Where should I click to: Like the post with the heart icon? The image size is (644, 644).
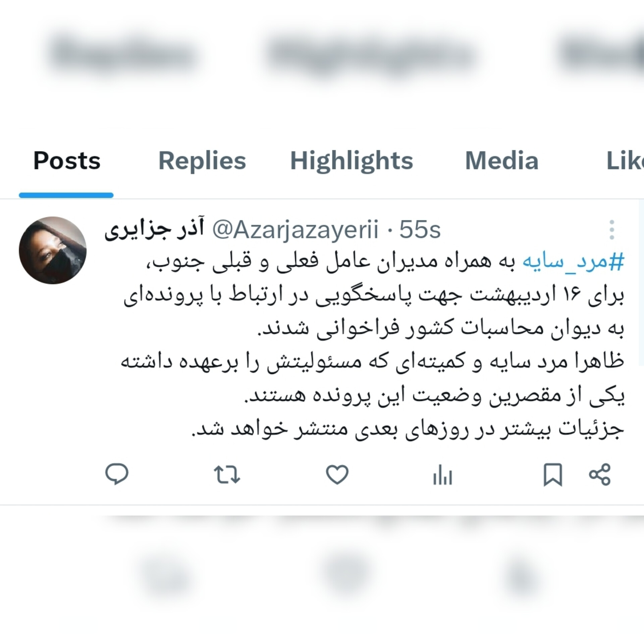(x=337, y=475)
